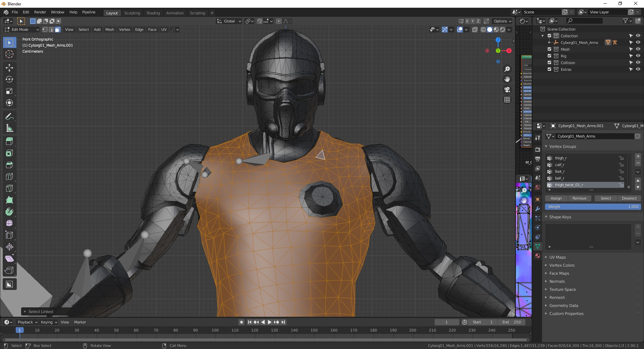Viewport: 644px width, 349px height.
Task: Expand the UV Maps panel
Action: coord(557,257)
